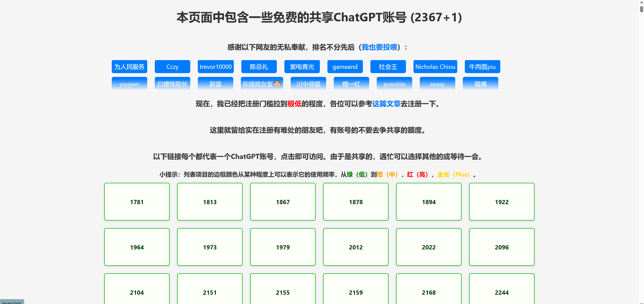Click the Cczy contributor badge
This screenshot has width=644, height=304.
tap(172, 67)
